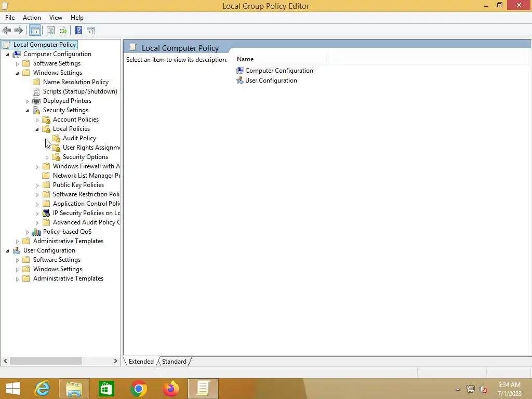Collapse the Security Settings node

27,111
